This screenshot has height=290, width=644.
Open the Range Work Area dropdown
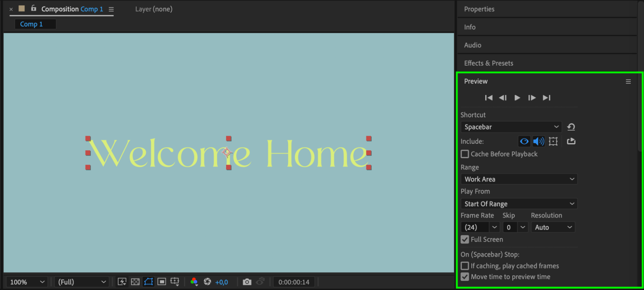click(x=519, y=179)
